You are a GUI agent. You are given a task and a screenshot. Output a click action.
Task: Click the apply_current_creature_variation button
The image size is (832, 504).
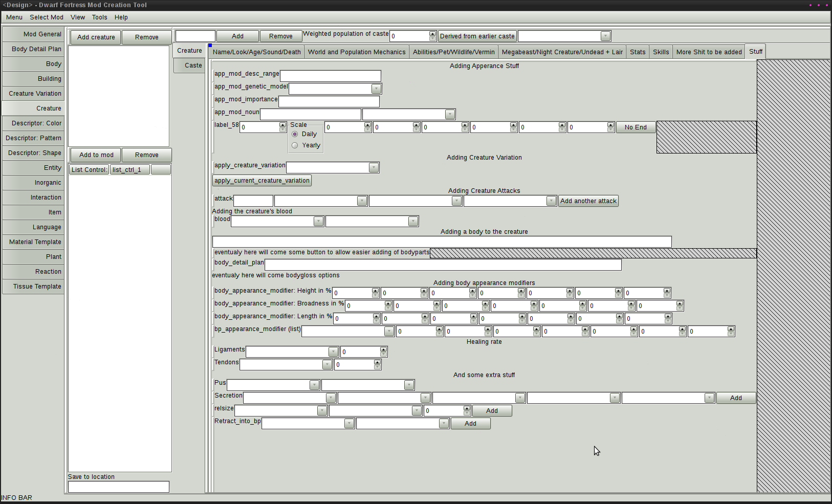[261, 181]
